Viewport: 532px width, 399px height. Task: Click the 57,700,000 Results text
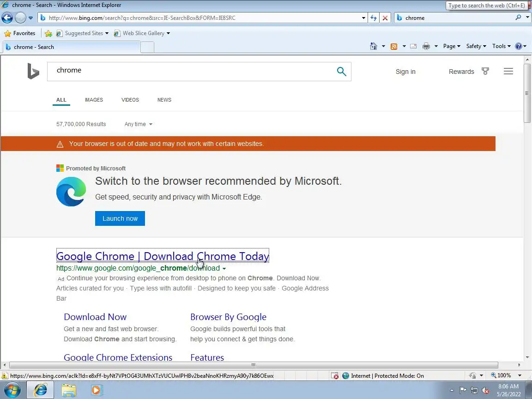pos(81,124)
